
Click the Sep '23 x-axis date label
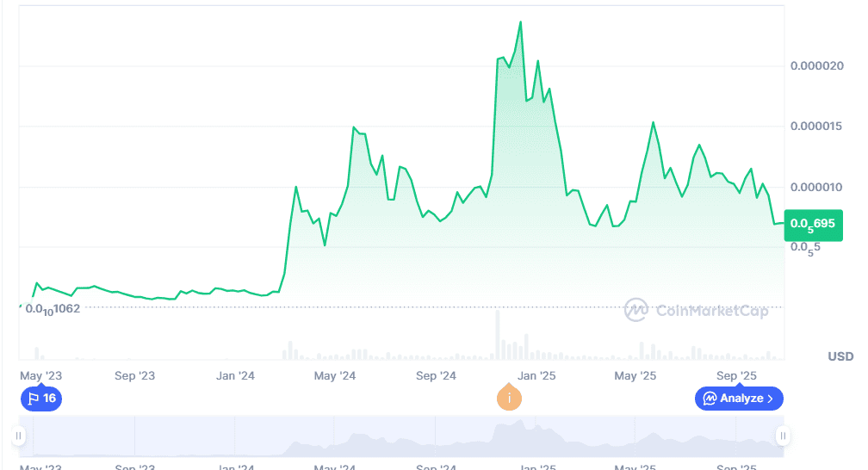click(x=134, y=376)
